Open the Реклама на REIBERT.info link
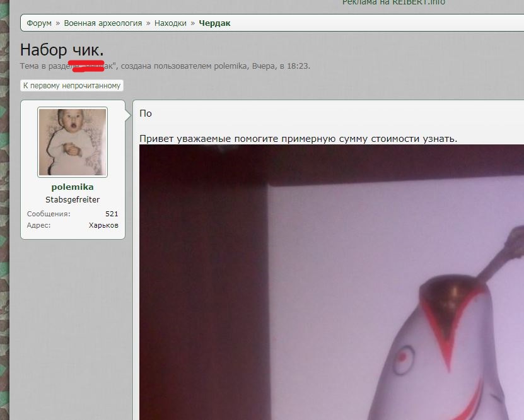The width and height of the screenshot is (524, 420). (393, 3)
